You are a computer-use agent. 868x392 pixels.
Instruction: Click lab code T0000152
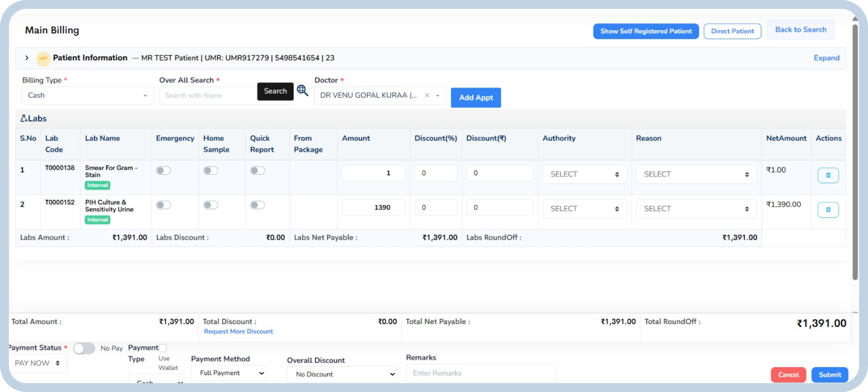[x=60, y=202]
